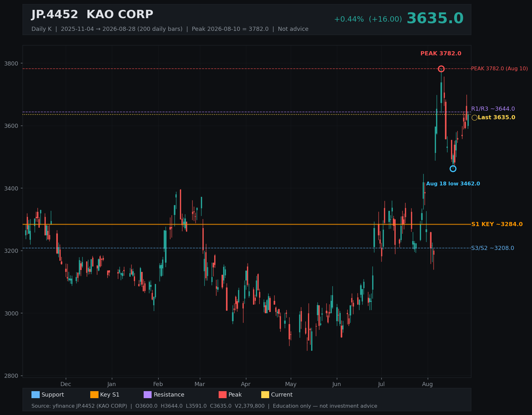532x415 pixels.
Task: Click the yellow Current legend swatch
Action: point(265,395)
